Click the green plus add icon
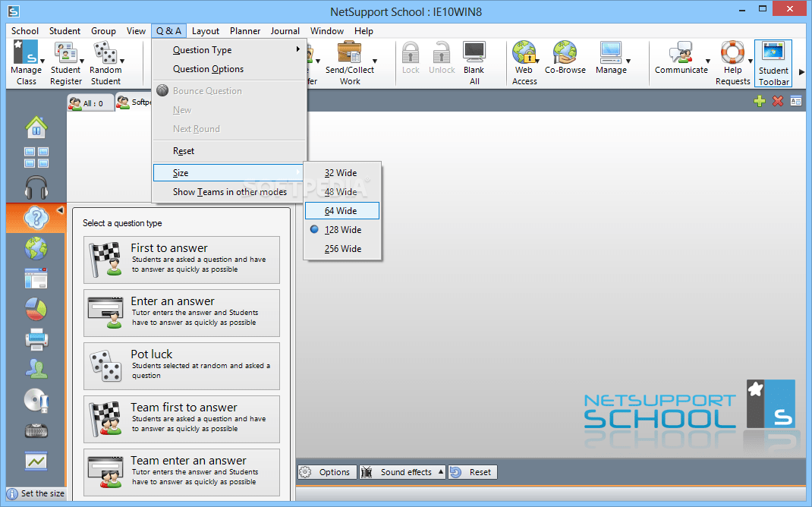Screen dimensions: 812x507 pyautogui.click(x=759, y=101)
